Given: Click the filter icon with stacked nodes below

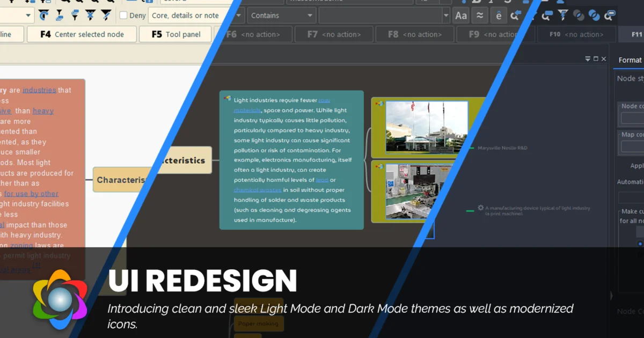Looking at the screenshot, I should click(60, 16).
